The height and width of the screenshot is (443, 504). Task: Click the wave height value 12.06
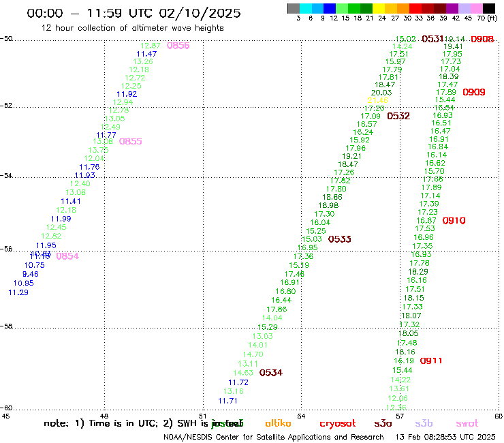398,398
